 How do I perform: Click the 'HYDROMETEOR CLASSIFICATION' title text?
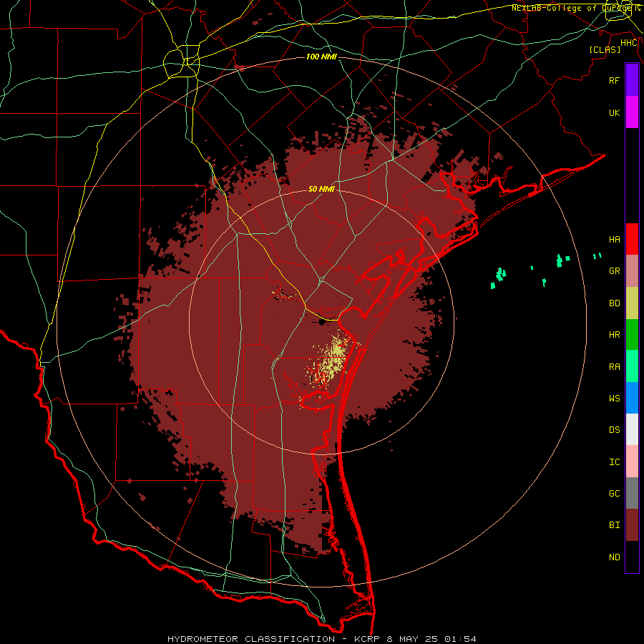[x=251, y=639]
